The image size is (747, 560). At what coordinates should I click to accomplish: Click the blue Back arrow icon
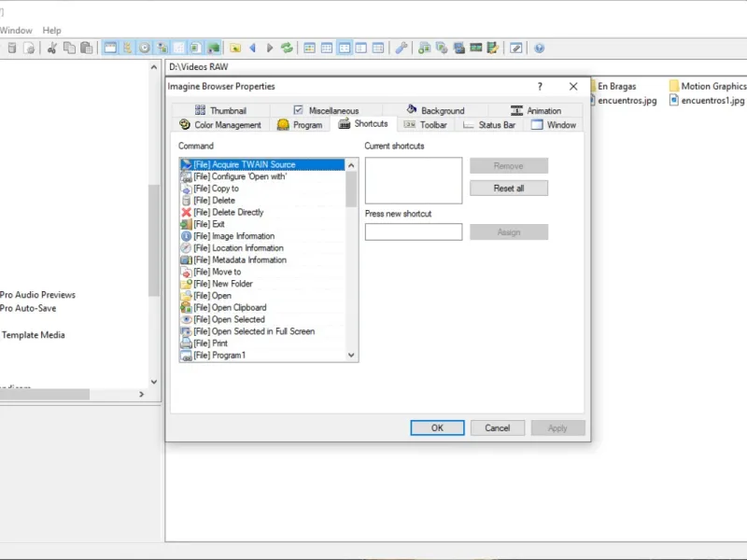pyautogui.click(x=253, y=49)
